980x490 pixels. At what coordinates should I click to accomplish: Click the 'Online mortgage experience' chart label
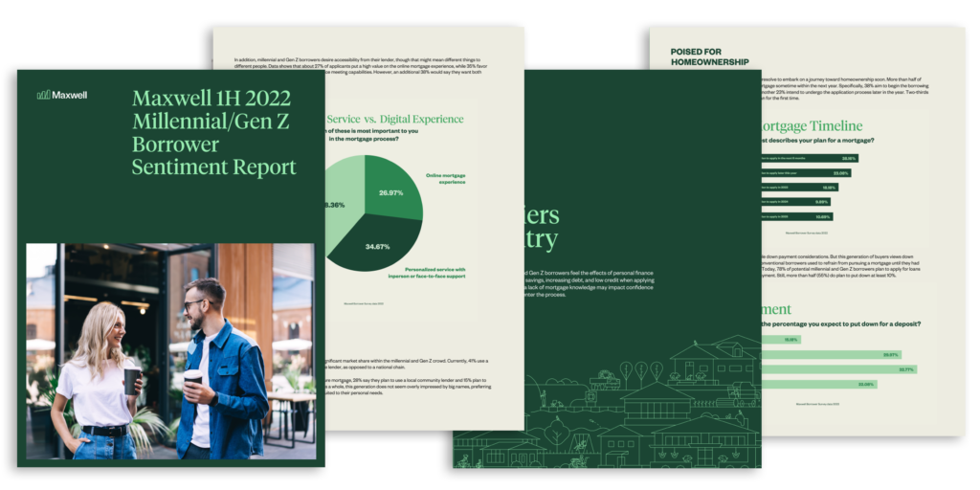click(x=445, y=178)
